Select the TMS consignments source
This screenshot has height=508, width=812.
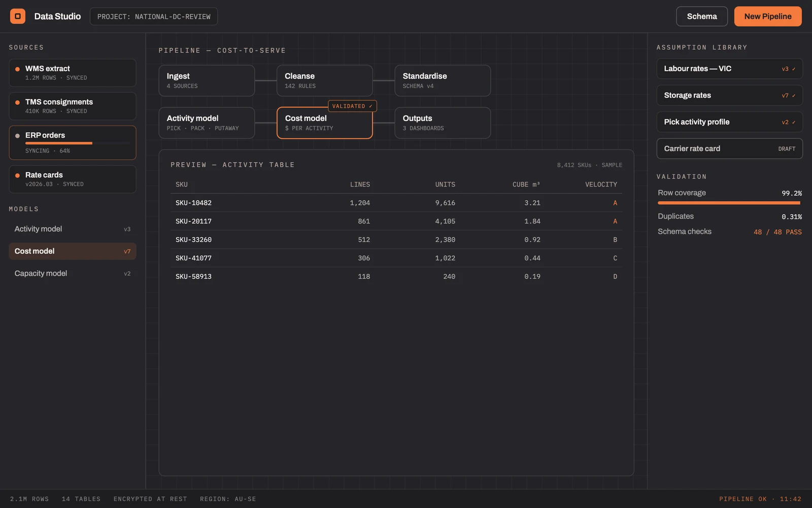coord(73,106)
